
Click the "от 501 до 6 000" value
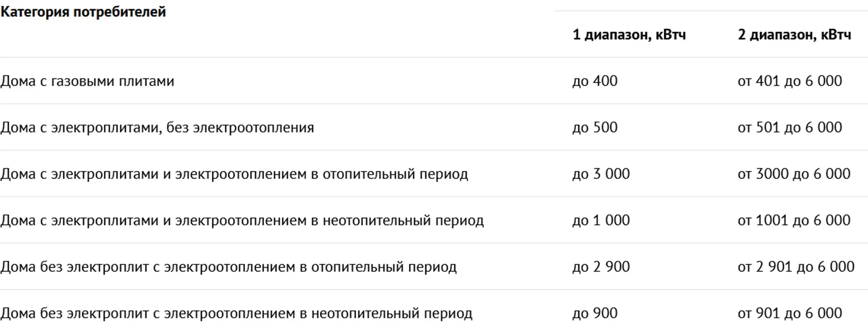coord(790,127)
